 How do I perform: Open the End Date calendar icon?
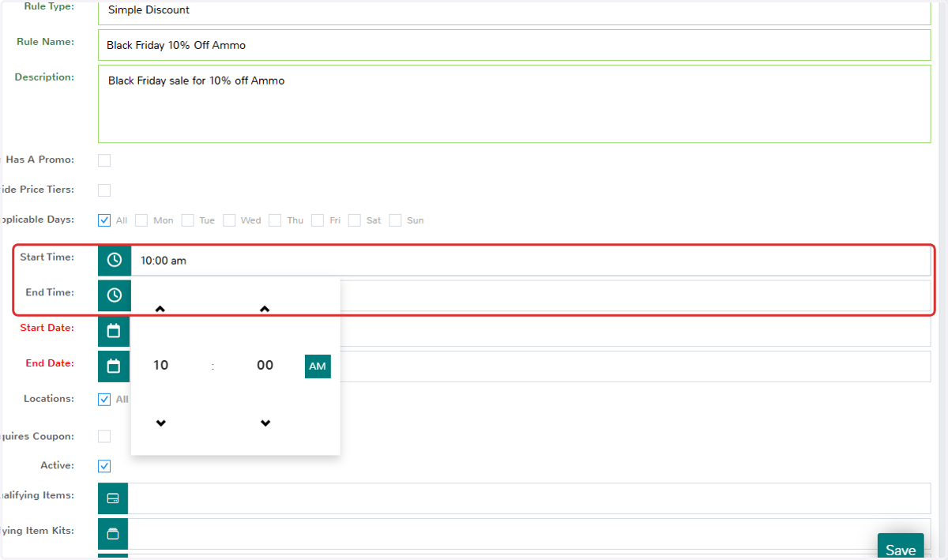[x=114, y=366]
